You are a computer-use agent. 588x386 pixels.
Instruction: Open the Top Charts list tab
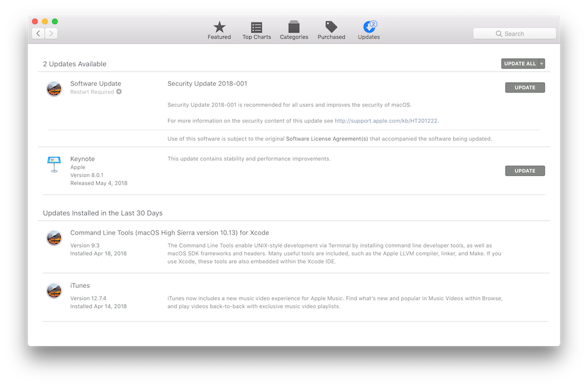point(257,31)
